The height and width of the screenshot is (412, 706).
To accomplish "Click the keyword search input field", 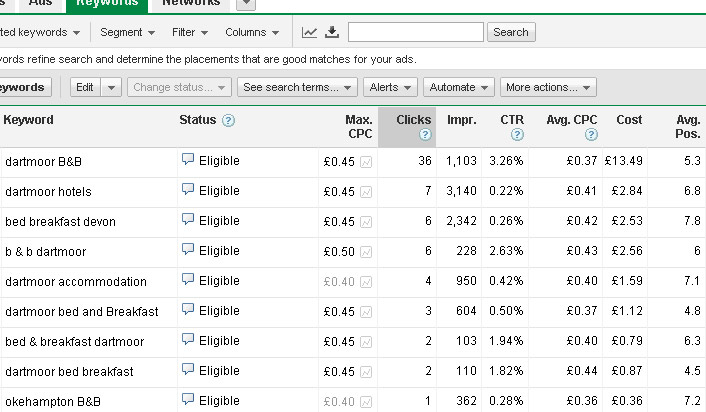I will point(416,32).
